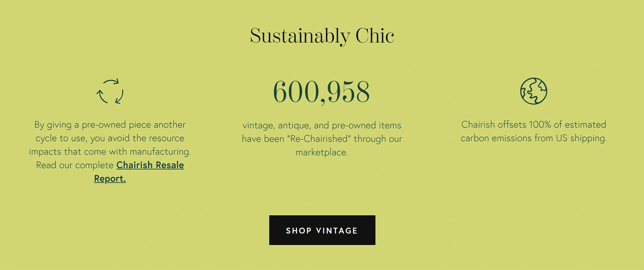Click the 'Read our complete' text
This screenshot has width=644, height=270.
75,165
